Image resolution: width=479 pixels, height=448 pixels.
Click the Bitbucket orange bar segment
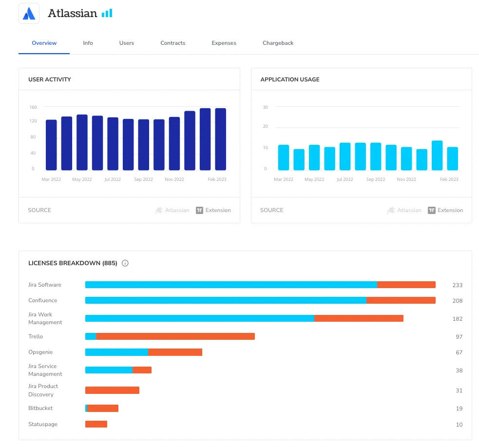click(103, 409)
